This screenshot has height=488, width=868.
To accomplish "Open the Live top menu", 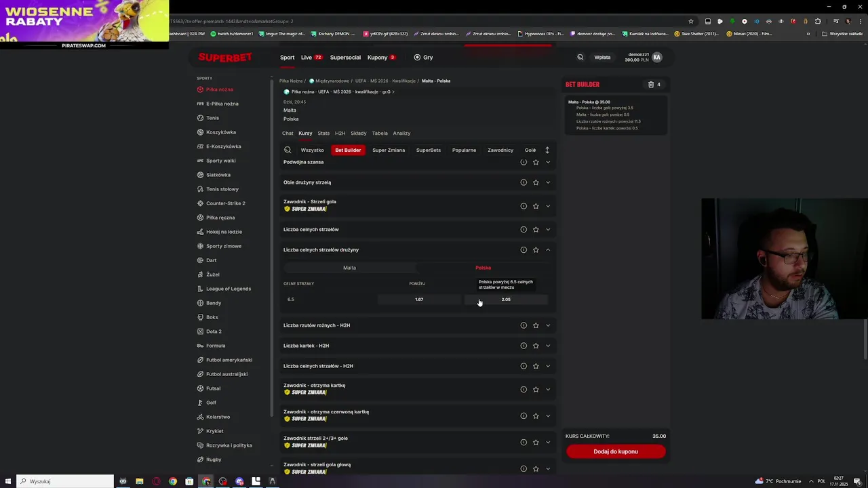I will coord(311,58).
